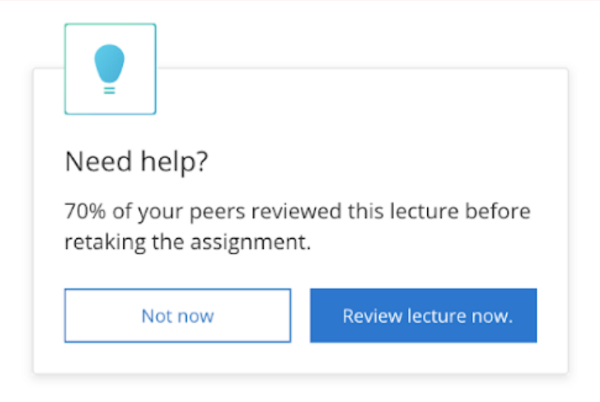Select the lightbulb hint tile above the card
Screen dimensions: 600x402
click(x=110, y=69)
